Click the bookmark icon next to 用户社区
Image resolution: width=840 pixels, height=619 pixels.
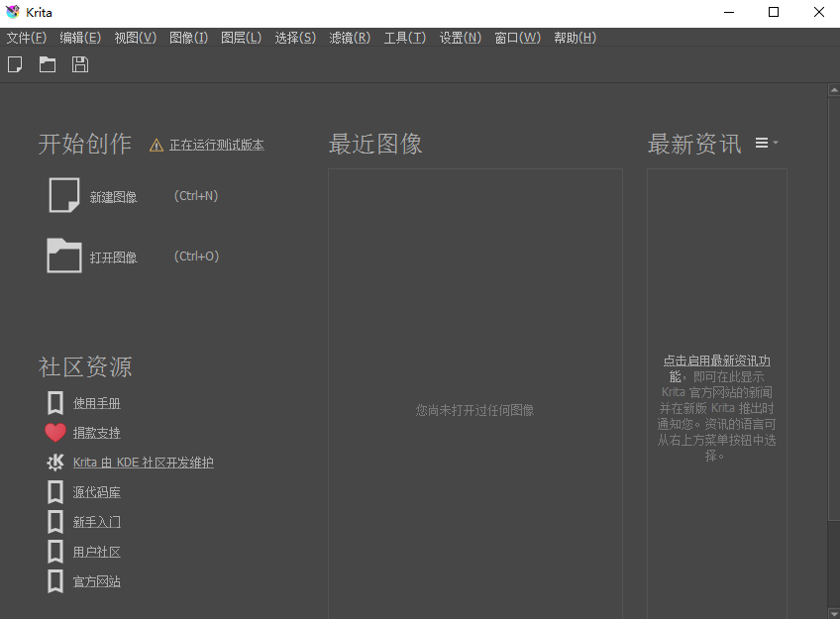[55, 552]
